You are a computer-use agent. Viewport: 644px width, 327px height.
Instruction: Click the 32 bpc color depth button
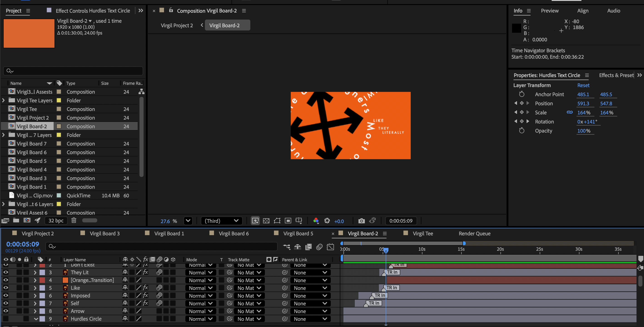point(56,220)
